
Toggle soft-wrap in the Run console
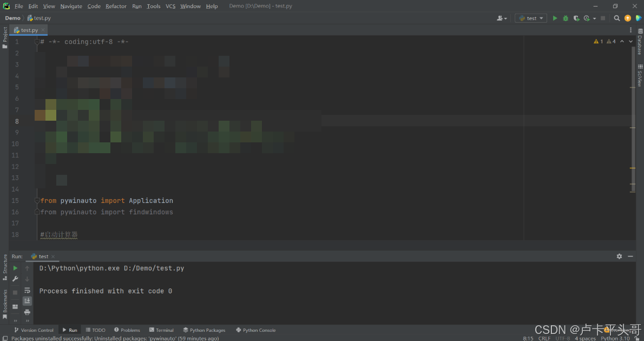point(27,290)
